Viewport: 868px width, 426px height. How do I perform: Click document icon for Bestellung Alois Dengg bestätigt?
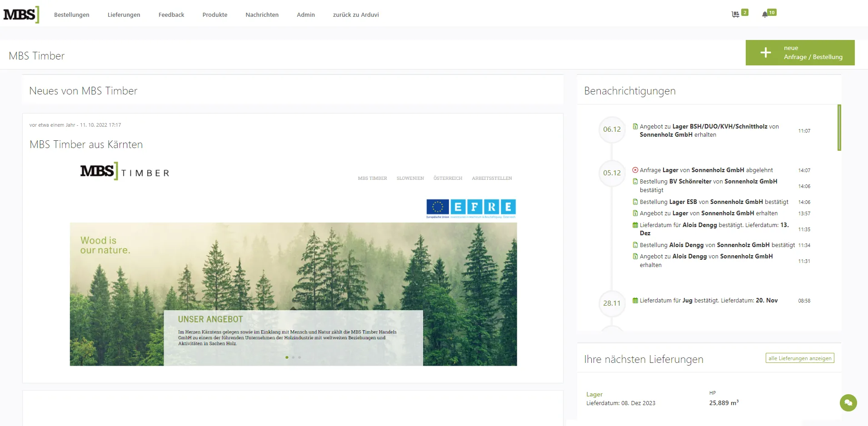[x=635, y=245]
